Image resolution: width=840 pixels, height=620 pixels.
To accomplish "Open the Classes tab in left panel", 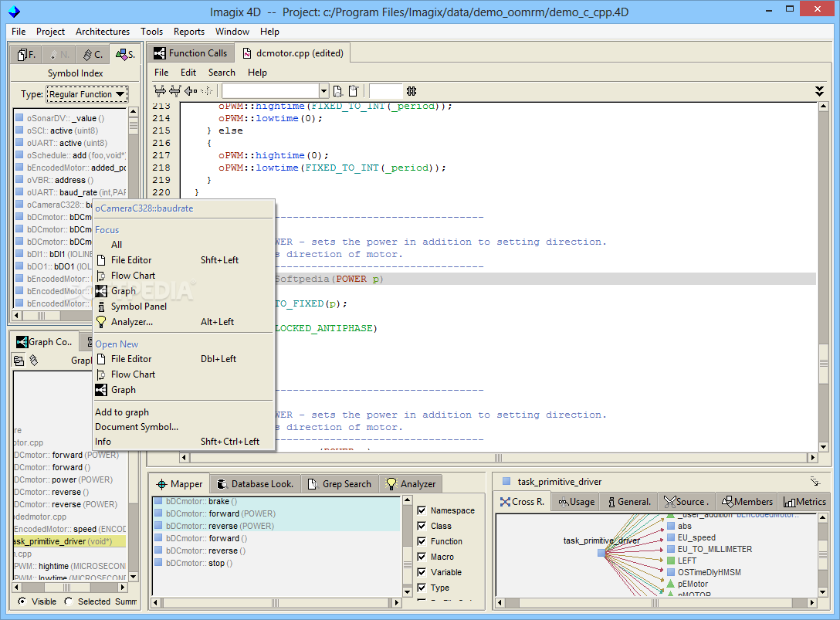I will [93, 54].
